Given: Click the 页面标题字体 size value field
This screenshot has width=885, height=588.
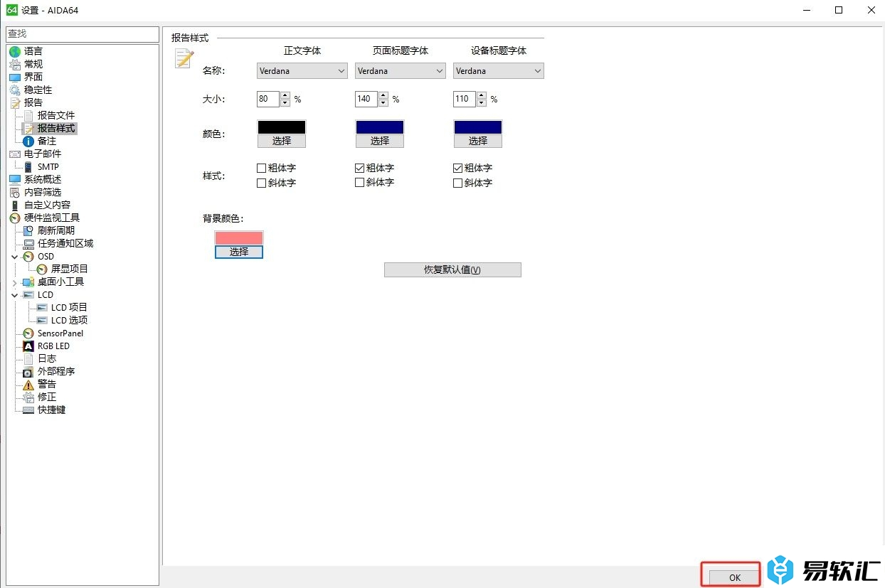Looking at the screenshot, I should (x=367, y=99).
